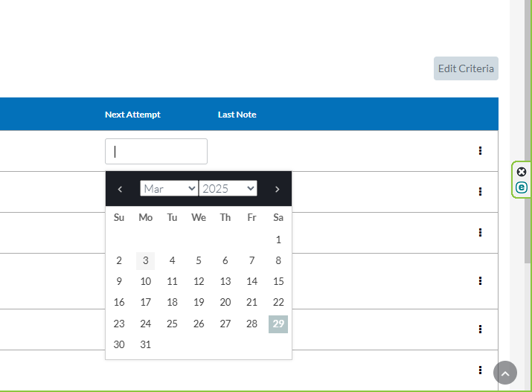Open the second row's three-dot menu
The height and width of the screenshot is (392, 532).
coord(480,191)
